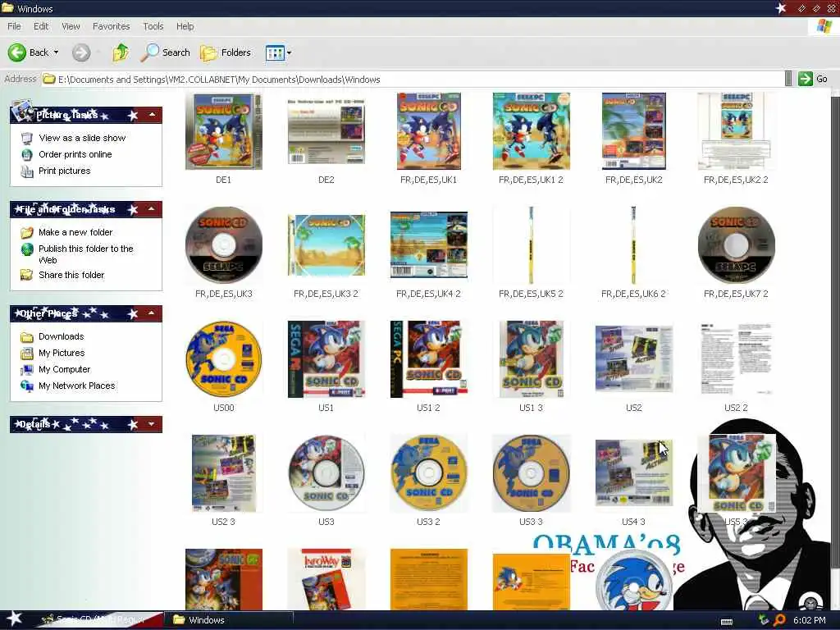Select the FR,DE,ES,UK3 disc thumbnail
Image resolution: width=840 pixels, height=630 pixels.
click(x=223, y=245)
